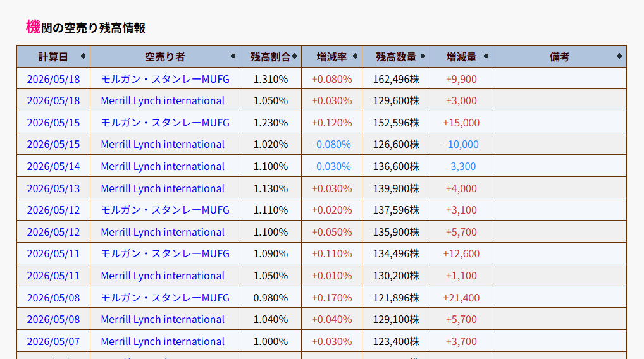The image size is (644, 359).
Task: Select the 1.000% balance ratio cell
Action: point(271,341)
